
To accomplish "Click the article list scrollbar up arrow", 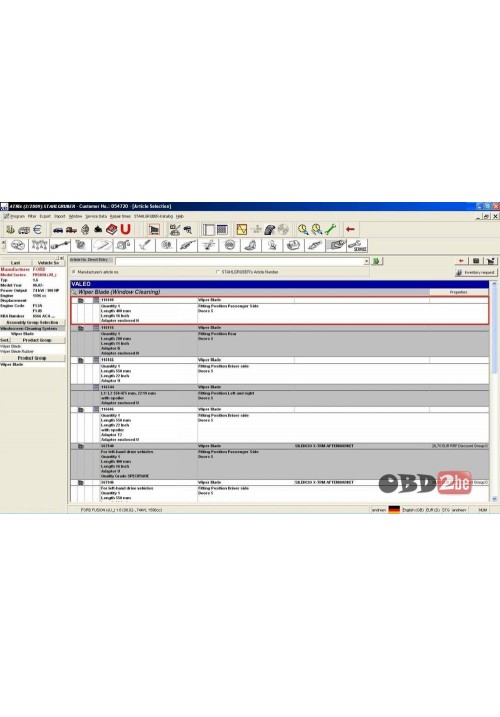I will (x=494, y=284).
